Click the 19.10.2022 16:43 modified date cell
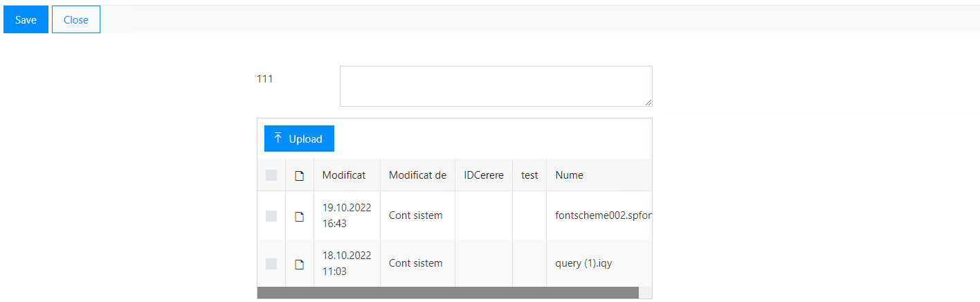The width and height of the screenshot is (980, 302). point(347,215)
